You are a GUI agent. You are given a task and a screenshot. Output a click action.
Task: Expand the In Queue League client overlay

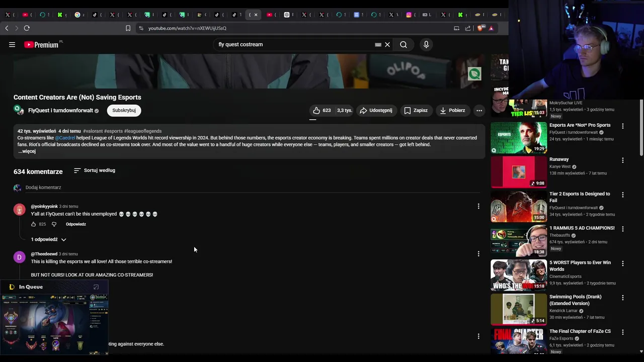(96, 287)
